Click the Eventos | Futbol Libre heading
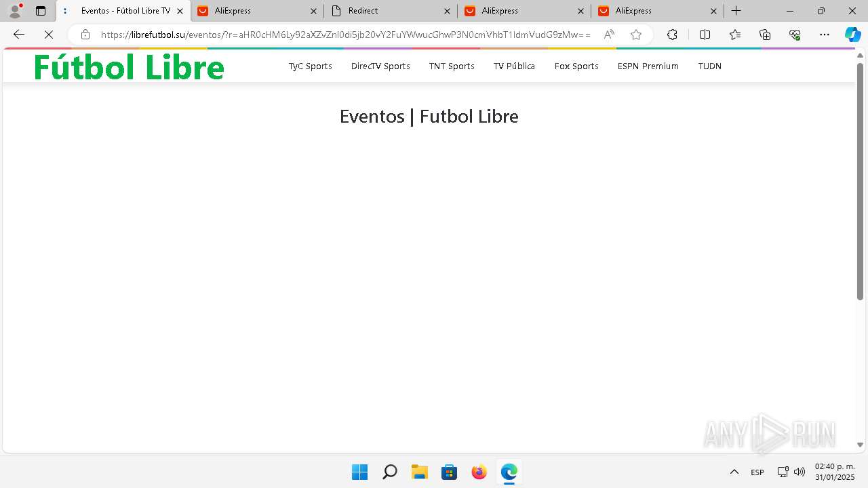The image size is (868, 488). click(429, 117)
